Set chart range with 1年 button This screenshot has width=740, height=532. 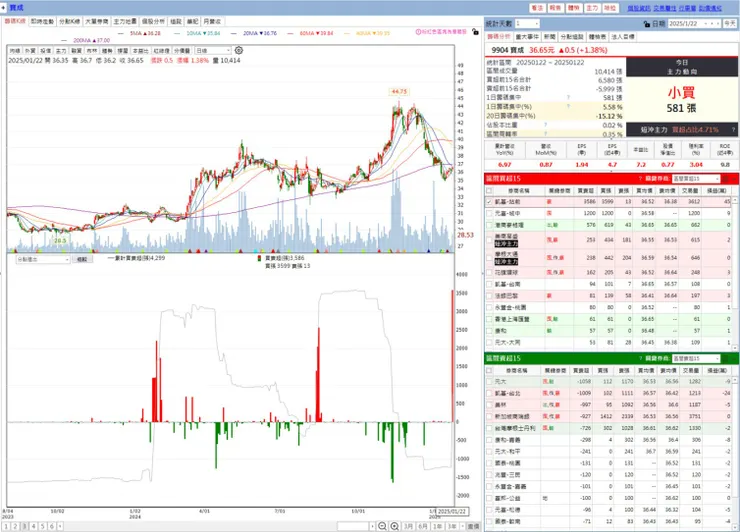pos(437,526)
